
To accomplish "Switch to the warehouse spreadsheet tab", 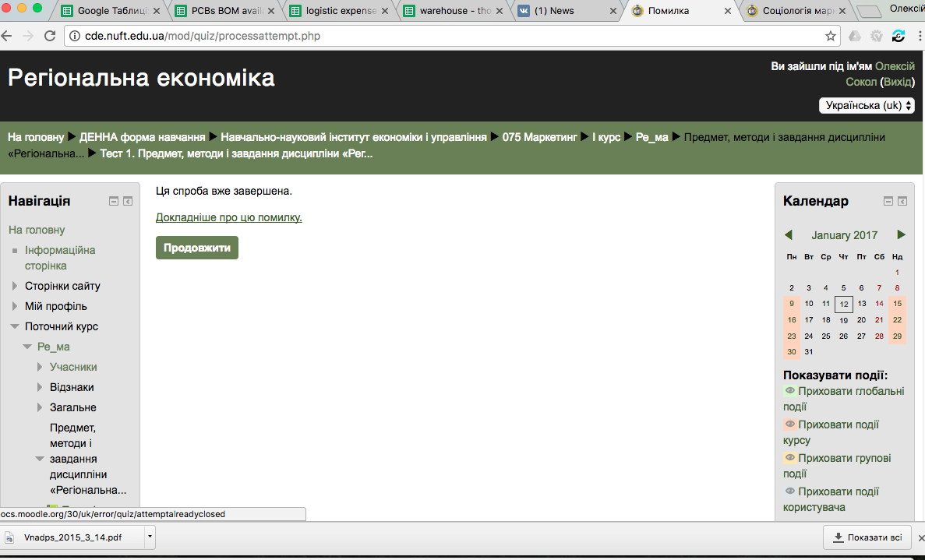I will coord(448,11).
